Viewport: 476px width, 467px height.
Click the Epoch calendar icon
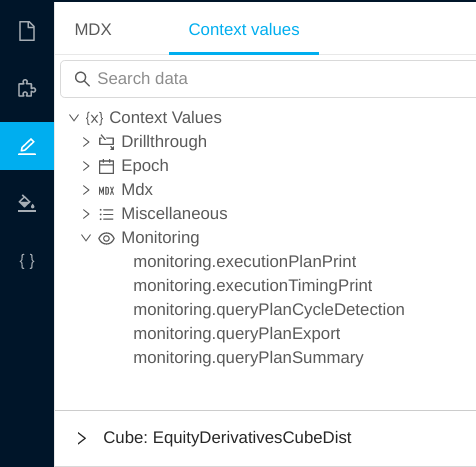coord(106,166)
